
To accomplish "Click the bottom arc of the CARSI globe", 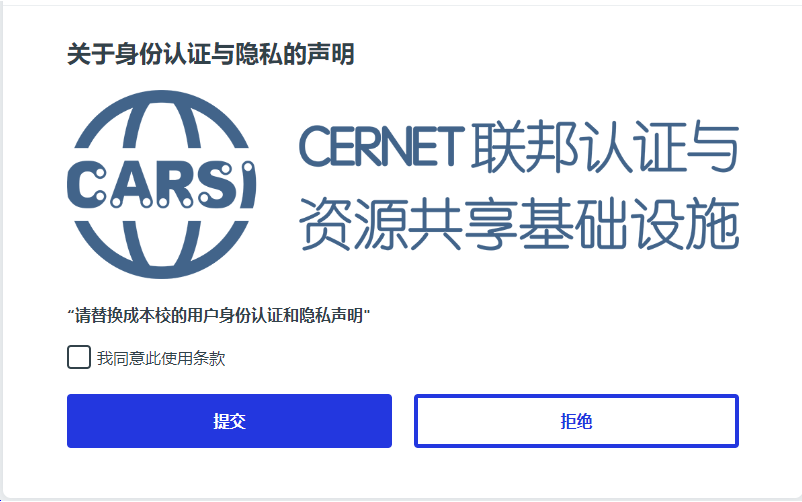I will coord(162,250).
